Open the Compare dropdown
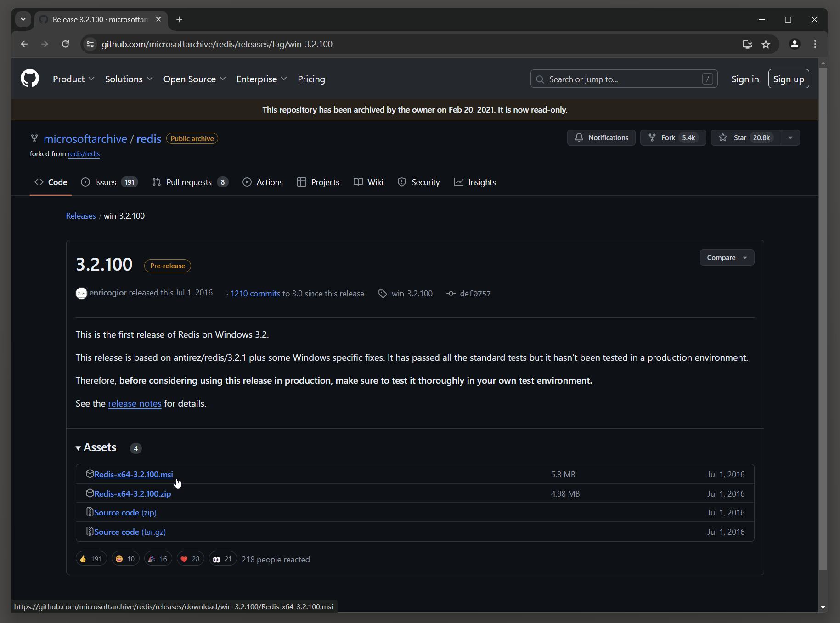The width and height of the screenshot is (840, 623). [727, 258]
